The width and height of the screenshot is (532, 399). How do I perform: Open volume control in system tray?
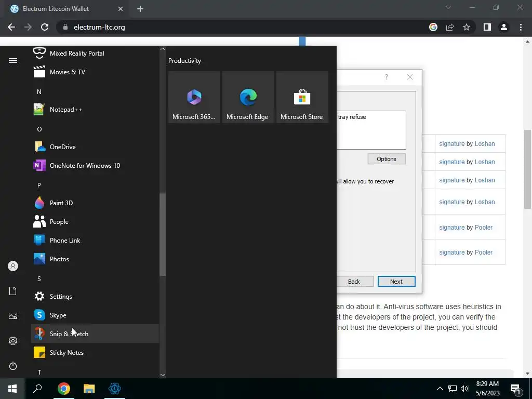(464, 389)
